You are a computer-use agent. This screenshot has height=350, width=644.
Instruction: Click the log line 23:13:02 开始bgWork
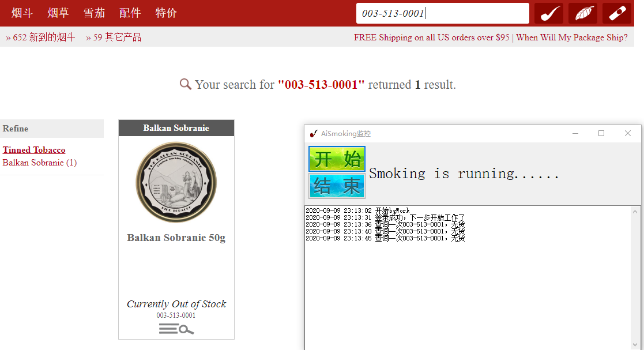(x=357, y=210)
